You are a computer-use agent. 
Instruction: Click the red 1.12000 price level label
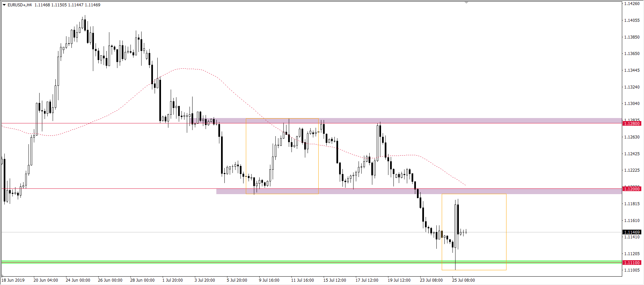(x=632, y=189)
